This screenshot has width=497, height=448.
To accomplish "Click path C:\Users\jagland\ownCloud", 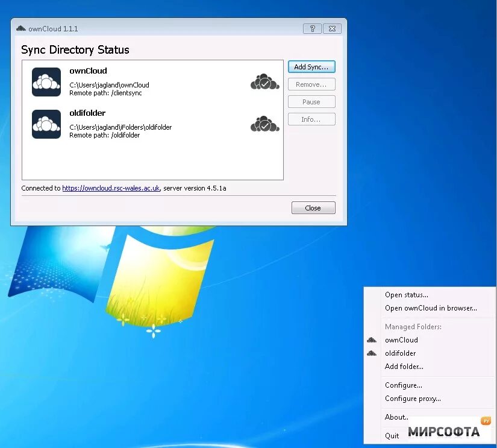I will (109, 85).
